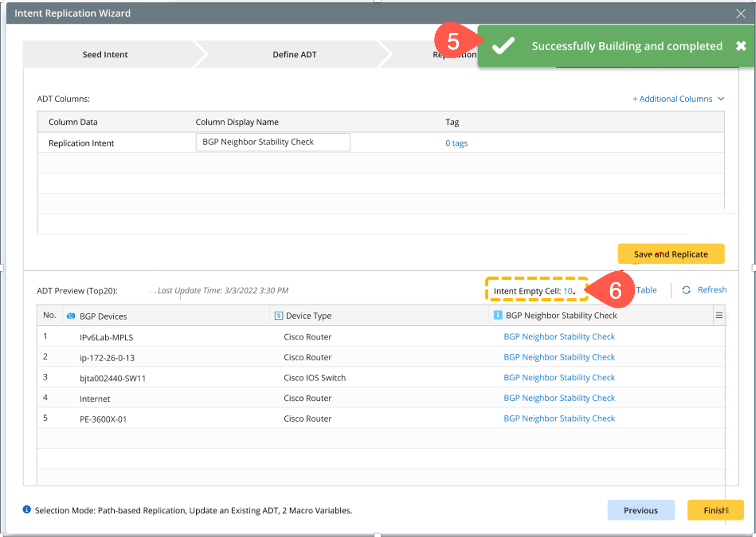This screenshot has height=537, width=756.
Task: Open the 0 tags link
Action: (x=456, y=143)
